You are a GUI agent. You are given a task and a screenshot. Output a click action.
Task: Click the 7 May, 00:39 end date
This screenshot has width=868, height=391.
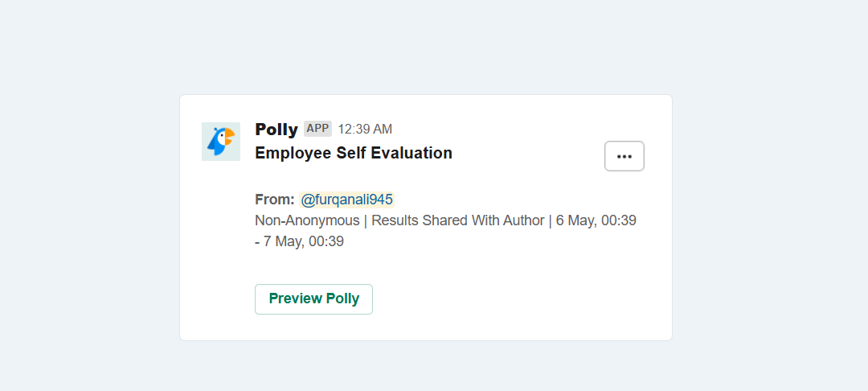pyautogui.click(x=303, y=241)
